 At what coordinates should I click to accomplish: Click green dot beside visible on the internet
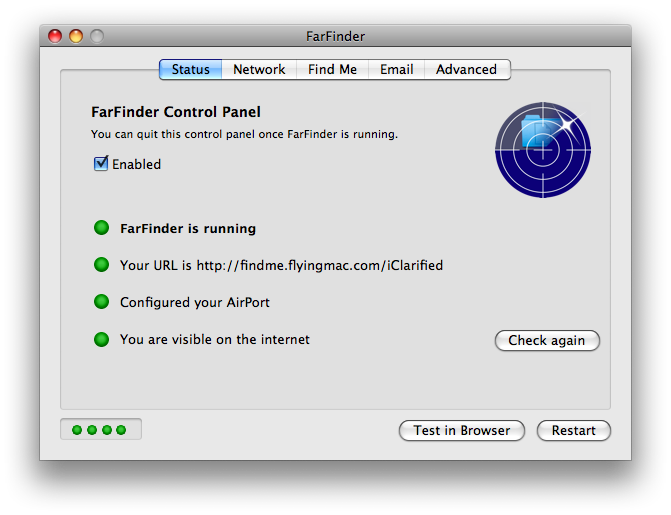101,339
